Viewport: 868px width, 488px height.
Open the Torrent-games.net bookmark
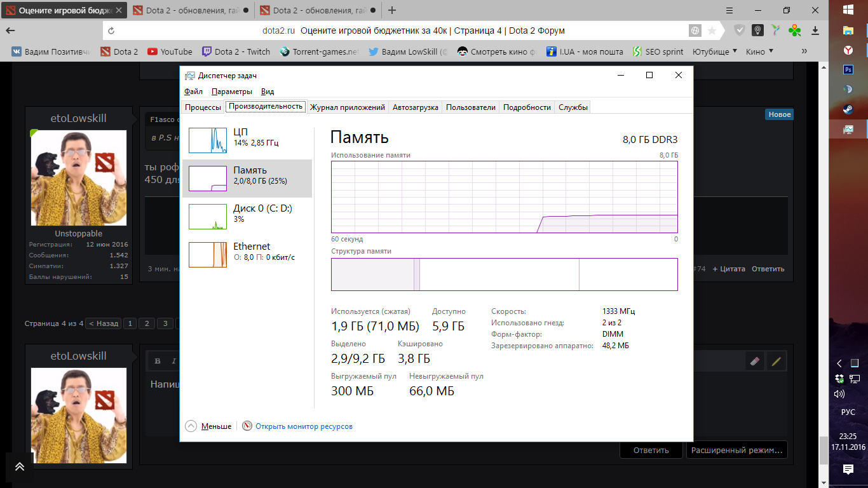320,51
